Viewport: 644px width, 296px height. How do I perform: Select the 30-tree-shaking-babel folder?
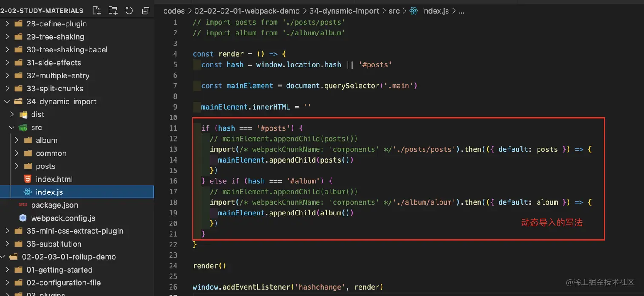point(67,49)
